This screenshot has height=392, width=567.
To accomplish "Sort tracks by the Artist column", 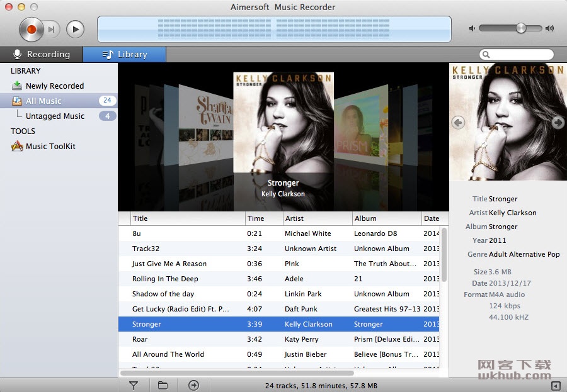I will click(x=318, y=218).
